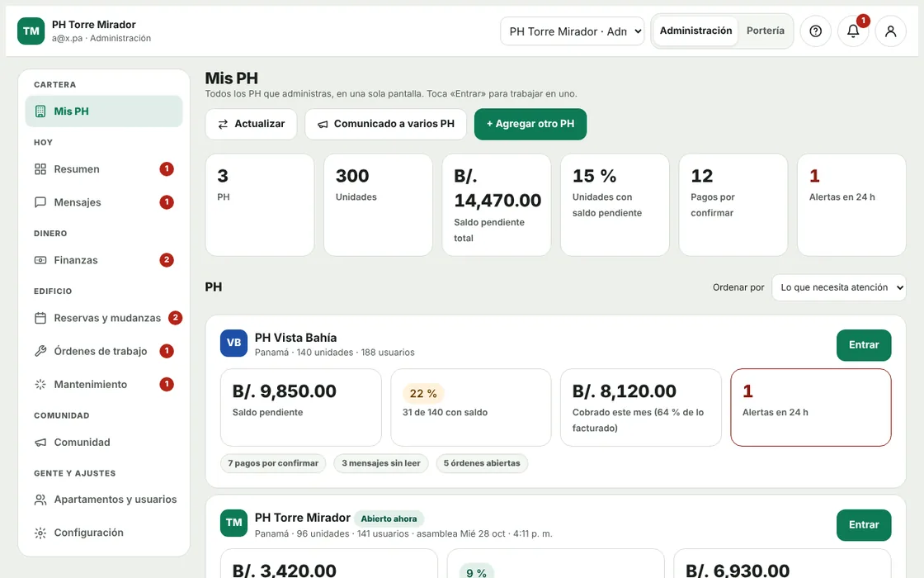924x578 pixels.
Task: Open the user profile icon
Action: point(890,31)
